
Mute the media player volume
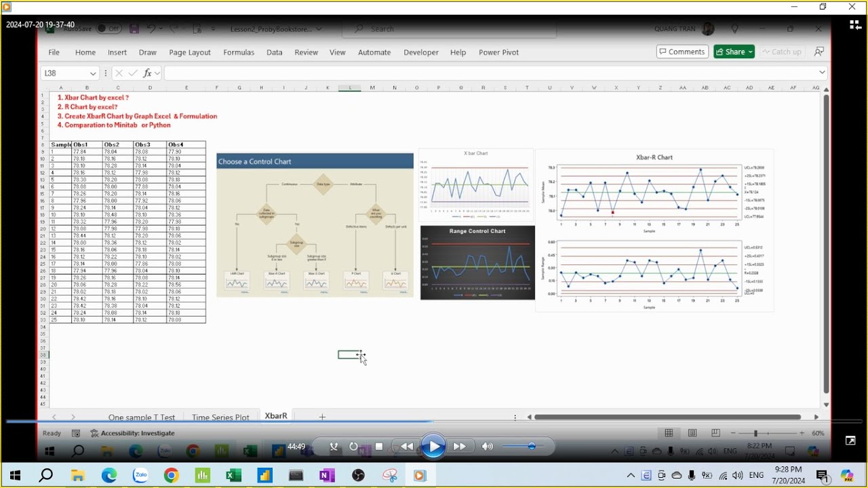[487, 447]
